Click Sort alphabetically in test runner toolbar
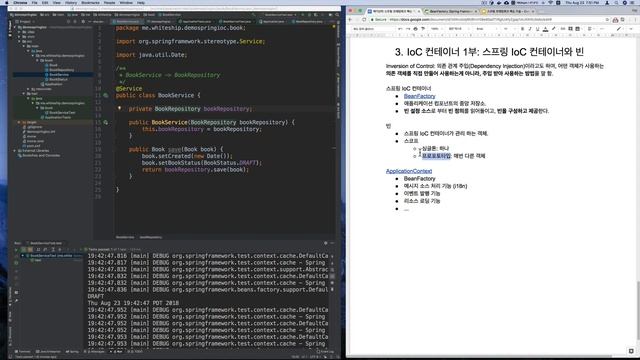Viewport: 640px width, 360px height. click(38, 249)
